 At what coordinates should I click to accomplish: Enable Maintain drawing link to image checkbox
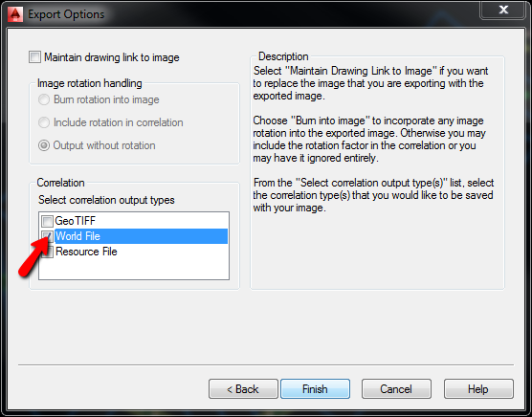tap(35, 57)
